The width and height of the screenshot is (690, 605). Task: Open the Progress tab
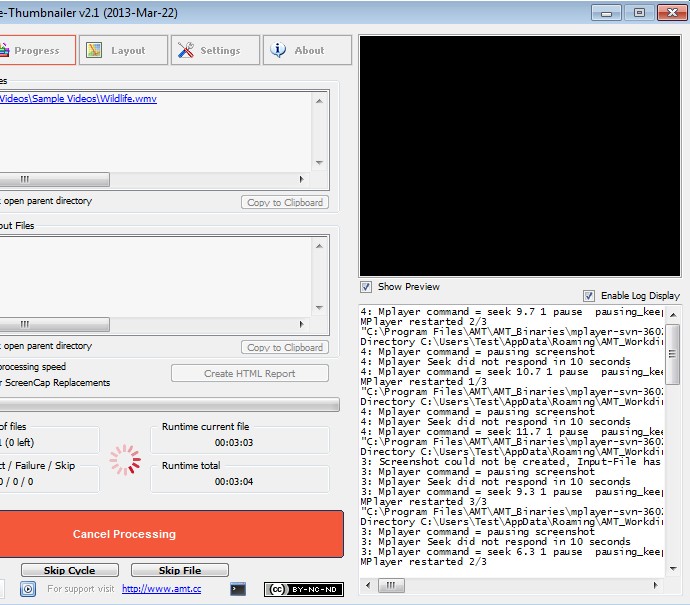point(37,50)
